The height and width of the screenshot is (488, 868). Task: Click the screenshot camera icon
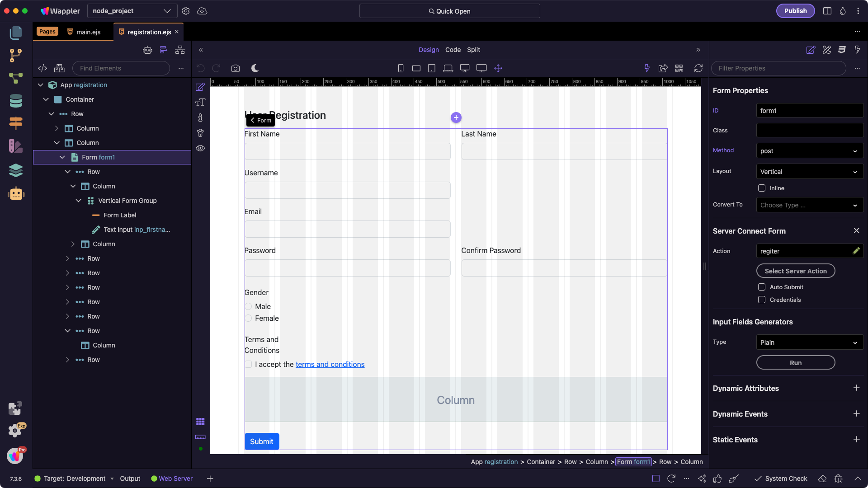point(236,68)
